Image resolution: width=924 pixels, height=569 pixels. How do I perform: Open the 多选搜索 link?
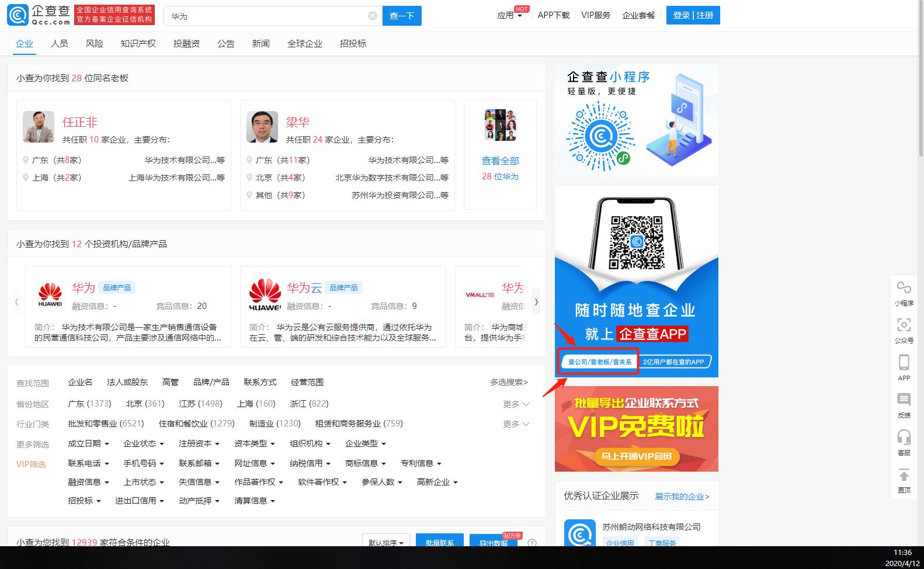(509, 382)
